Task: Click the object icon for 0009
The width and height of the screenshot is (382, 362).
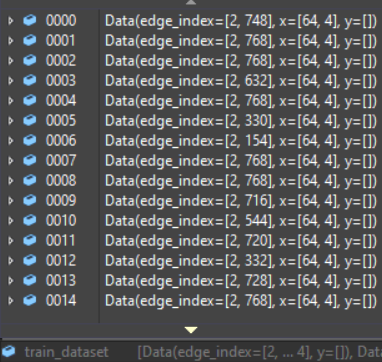Action: point(30,201)
